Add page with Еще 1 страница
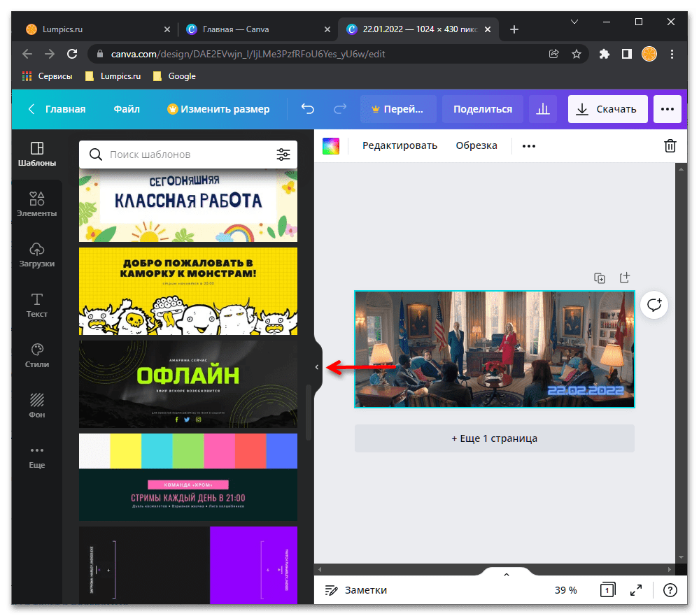Screen dimensions: 699x616 [495, 438]
